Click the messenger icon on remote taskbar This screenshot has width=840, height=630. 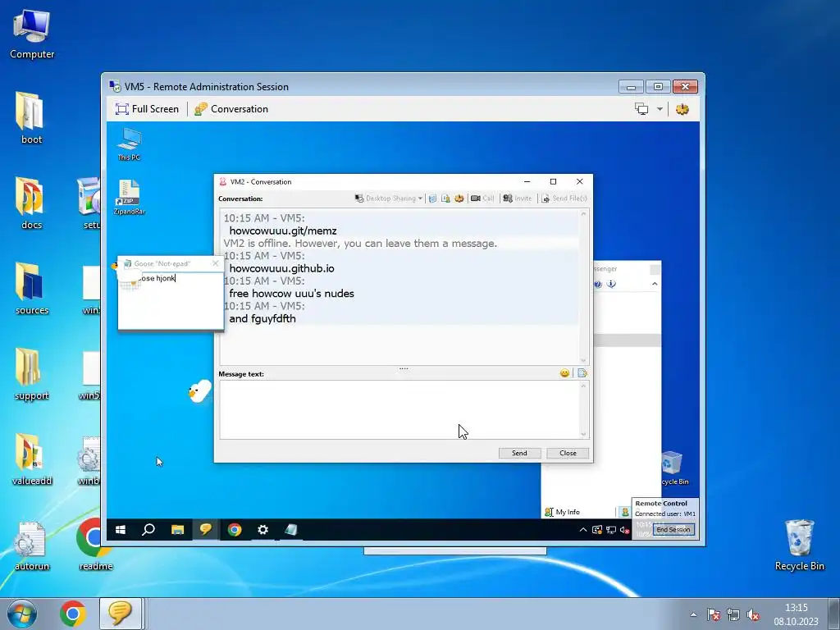click(x=206, y=530)
